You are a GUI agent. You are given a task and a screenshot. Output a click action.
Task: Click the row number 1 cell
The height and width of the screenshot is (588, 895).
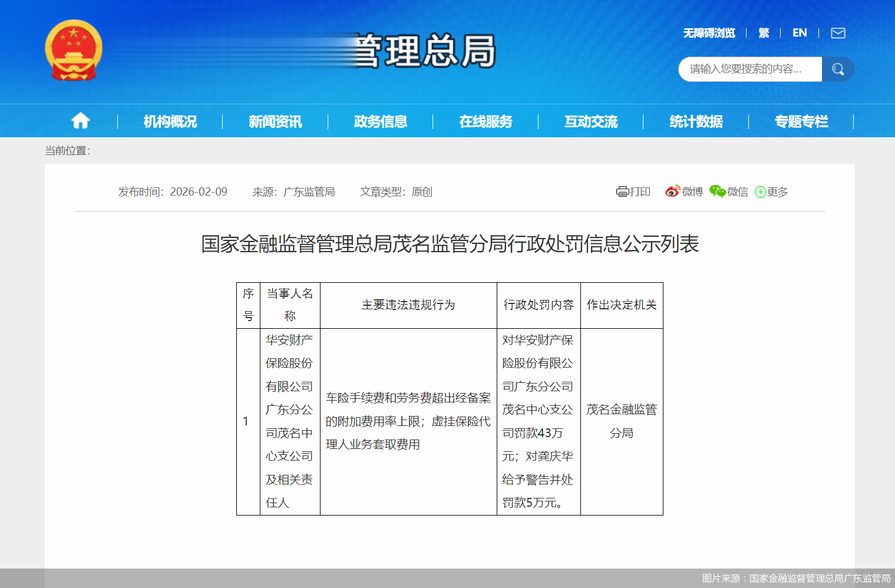(x=248, y=421)
